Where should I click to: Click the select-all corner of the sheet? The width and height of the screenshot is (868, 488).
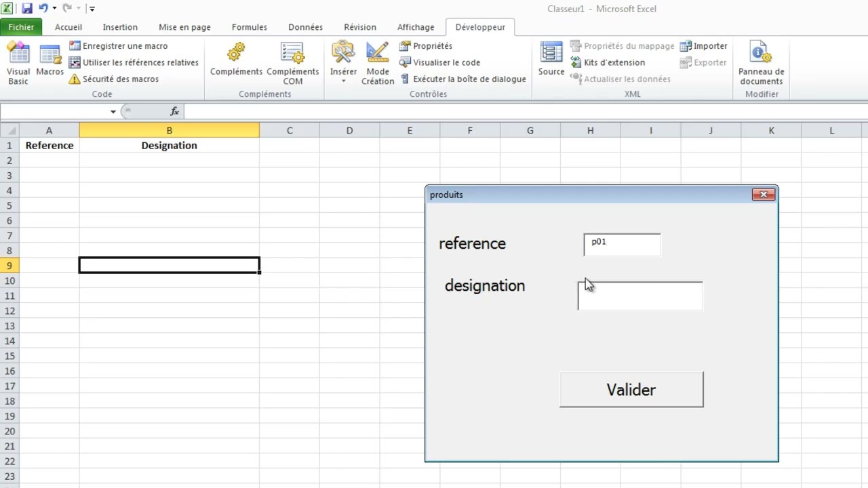pos(9,130)
